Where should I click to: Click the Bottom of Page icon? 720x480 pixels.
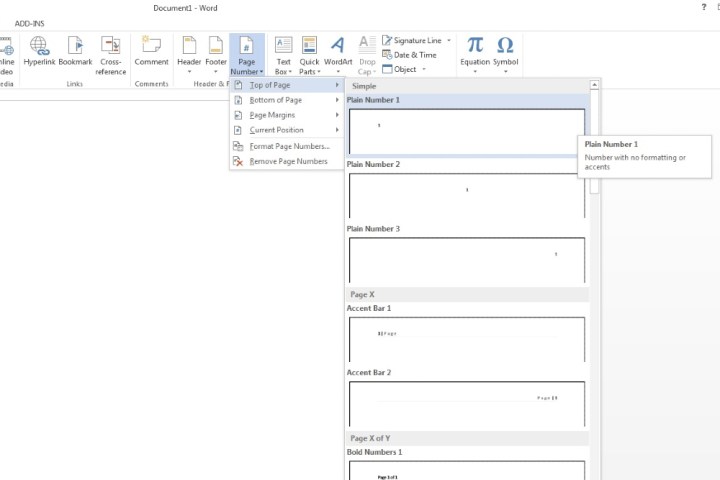(238, 100)
